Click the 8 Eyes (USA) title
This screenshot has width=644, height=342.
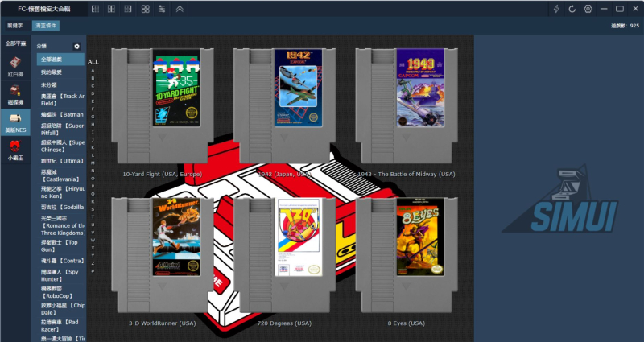[407, 323]
